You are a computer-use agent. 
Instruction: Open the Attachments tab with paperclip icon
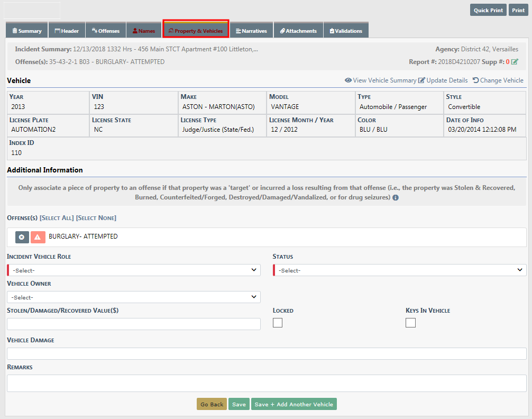click(298, 31)
